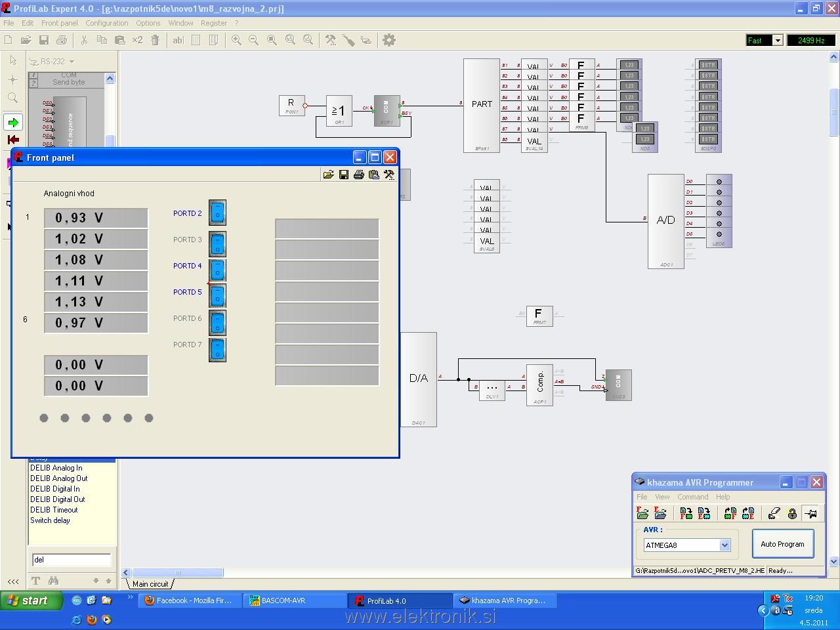Toggle PORTD 5 switch on front panel

[x=217, y=296]
